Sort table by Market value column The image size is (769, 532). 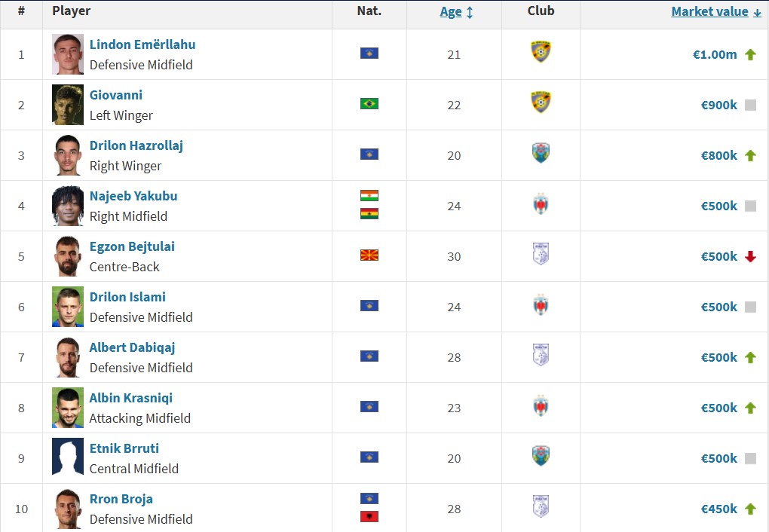pyautogui.click(x=709, y=11)
